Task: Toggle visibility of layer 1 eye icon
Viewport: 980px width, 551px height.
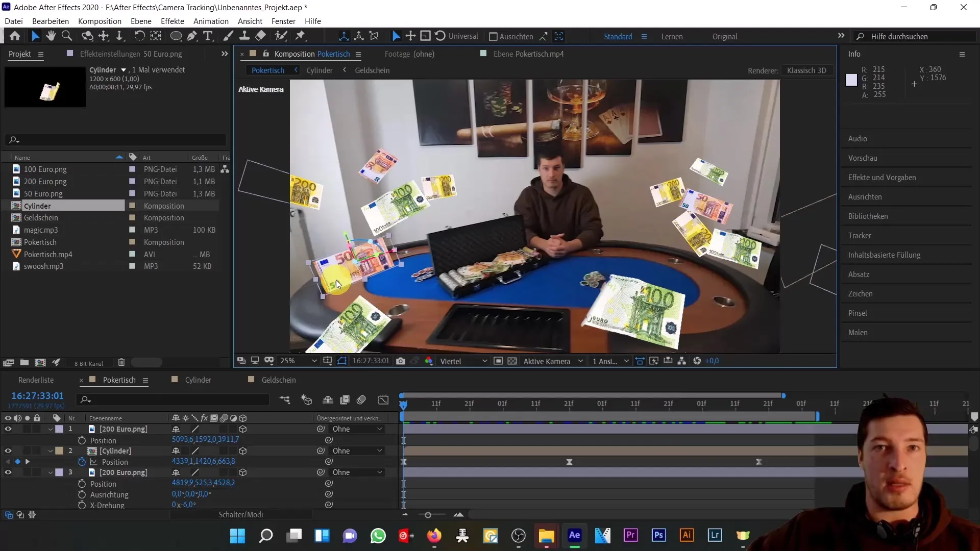Action: [x=8, y=429]
